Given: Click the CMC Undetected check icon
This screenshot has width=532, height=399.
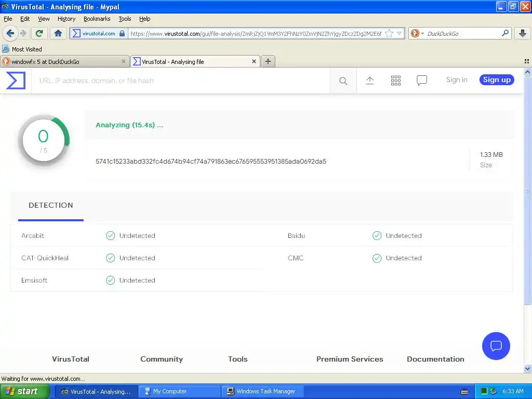Looking at the screenshot, I should pos(377,258).
